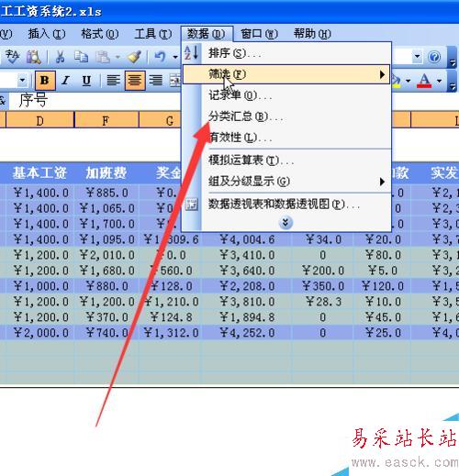
Task: Open the fill color dropdown arrow
Action: [x=408, y=81]
